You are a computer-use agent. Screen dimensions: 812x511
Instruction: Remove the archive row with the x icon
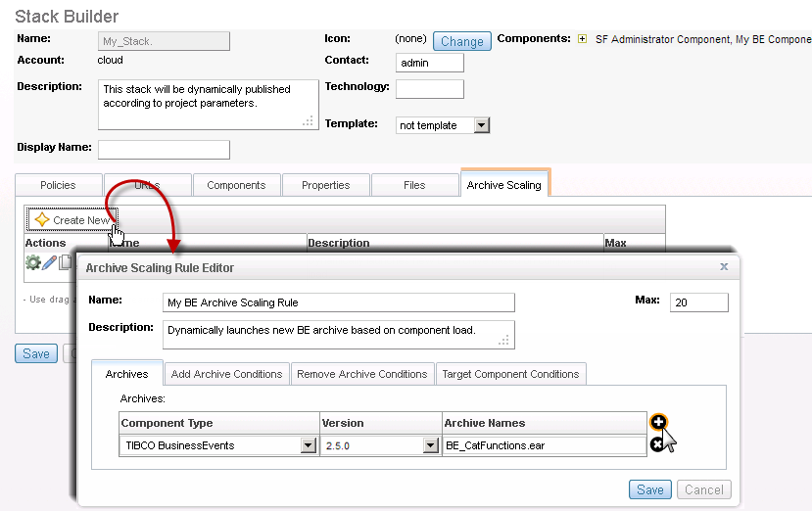click(656, 444)
